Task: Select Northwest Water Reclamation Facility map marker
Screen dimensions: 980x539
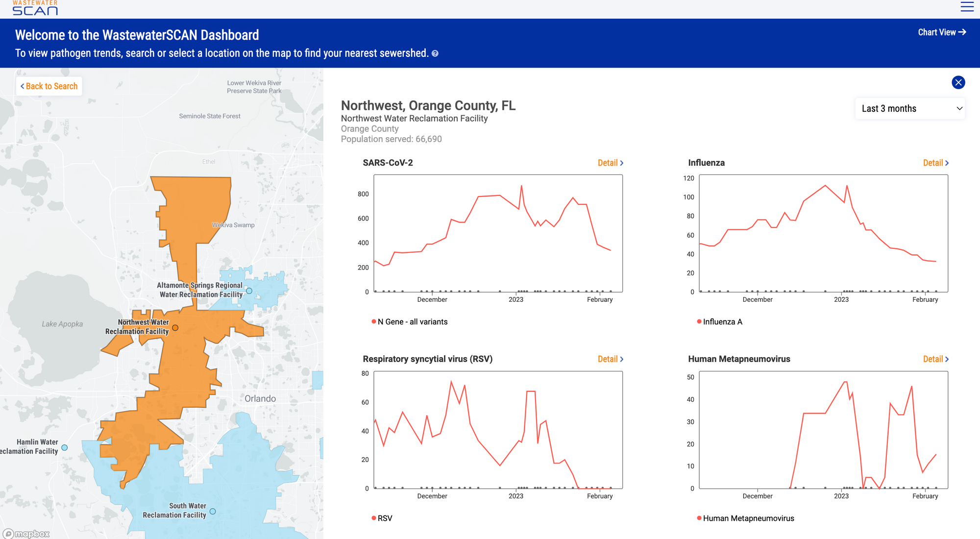Action: 175,328
